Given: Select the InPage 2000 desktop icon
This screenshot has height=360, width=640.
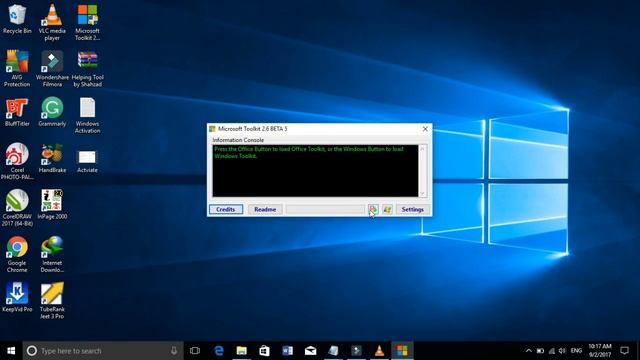Looking at the screenshot, I should tap(52, 204).
